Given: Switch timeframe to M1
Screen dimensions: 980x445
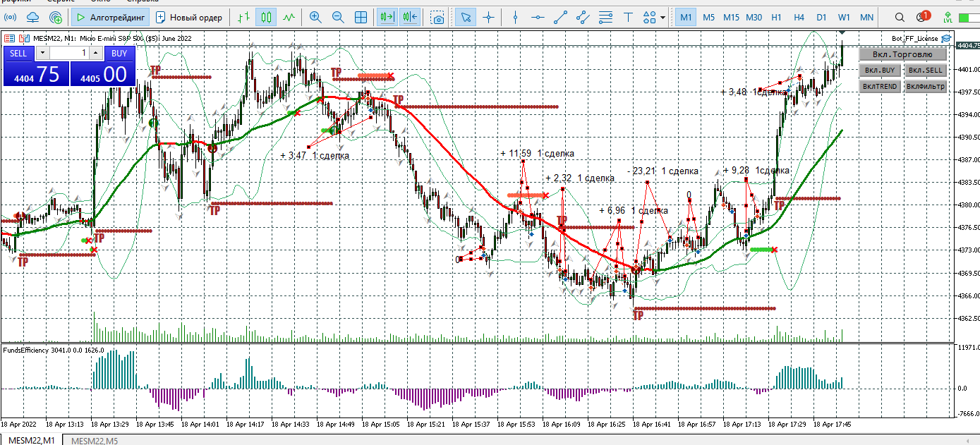Looking at the screenshot, I should [686, 17].
